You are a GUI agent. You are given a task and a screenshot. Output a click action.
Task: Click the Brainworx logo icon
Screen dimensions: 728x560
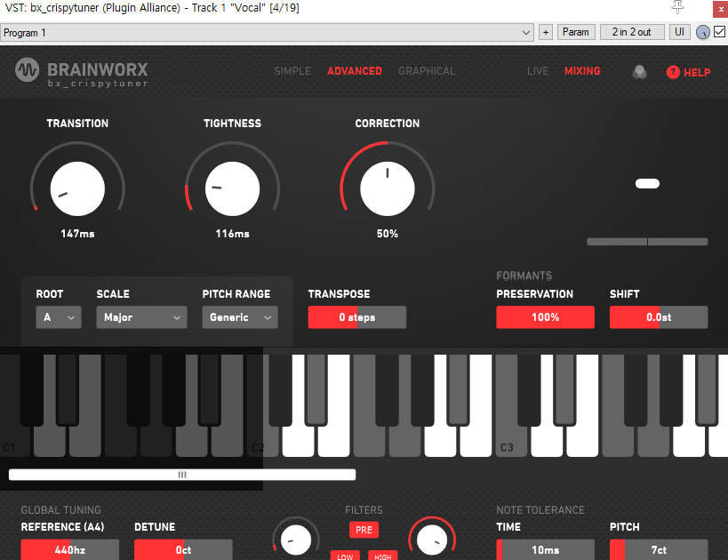(27, 70)
